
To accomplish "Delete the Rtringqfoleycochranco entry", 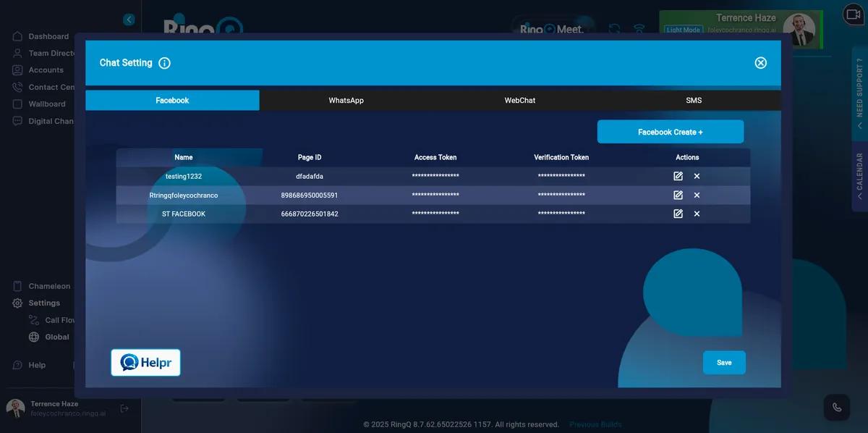I will click(x=697, y=195).
